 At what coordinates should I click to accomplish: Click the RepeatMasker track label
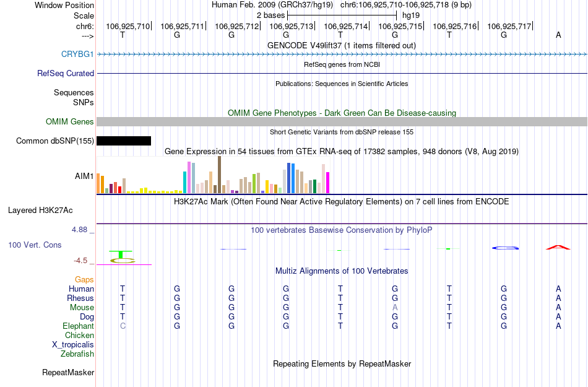click(x=68, y=372)
